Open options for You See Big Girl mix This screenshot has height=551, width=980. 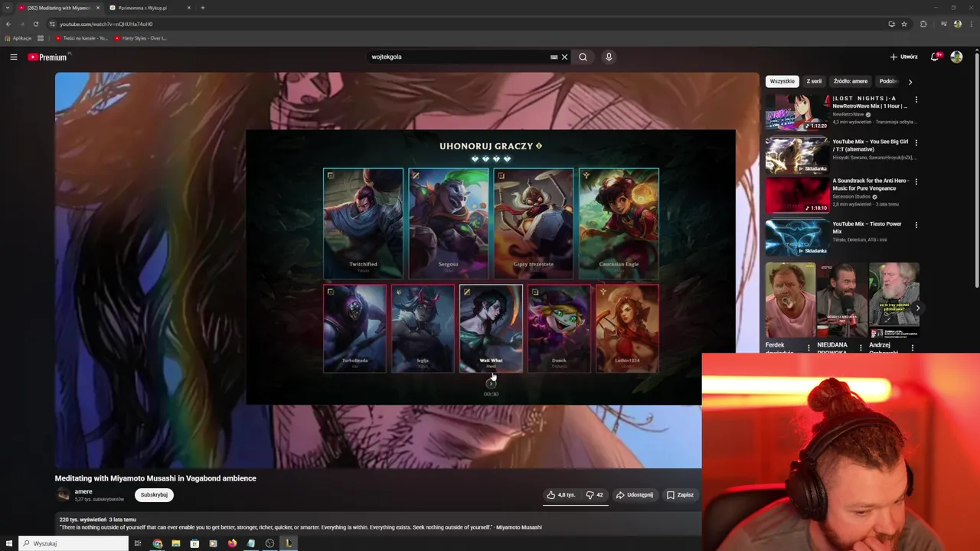pos(916,142)
